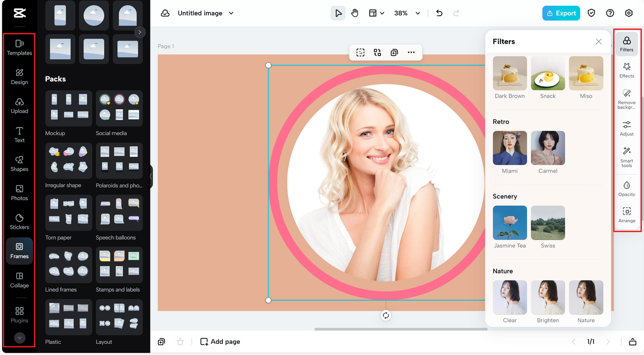Click the cloud save status icon
The width and height of the screenshot is (644, 355).
click(x=165, y=13)
